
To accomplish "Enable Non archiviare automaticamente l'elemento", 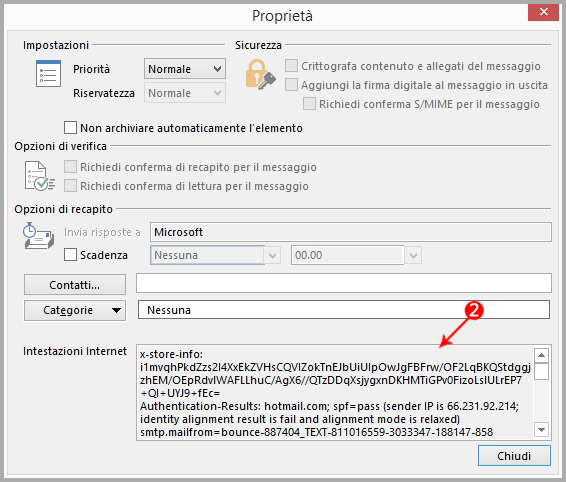I will [70, 127].
